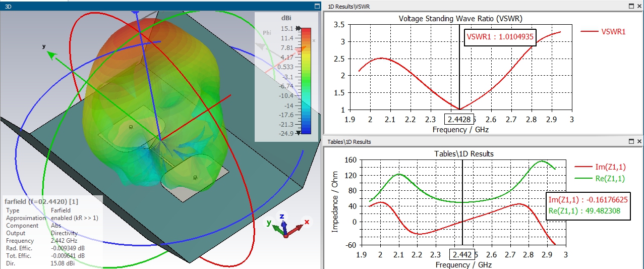Click the small x beside the color scale
644x269 pixels.
(x=314, y=40)
